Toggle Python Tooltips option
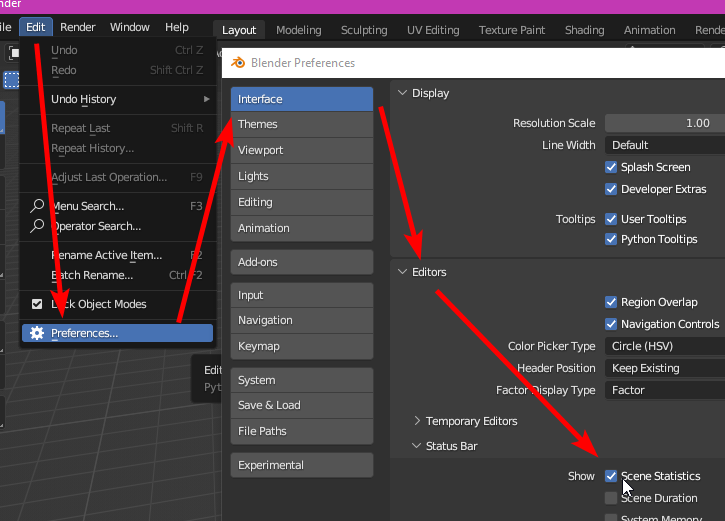The image size is (725, 521). point(611,239)
